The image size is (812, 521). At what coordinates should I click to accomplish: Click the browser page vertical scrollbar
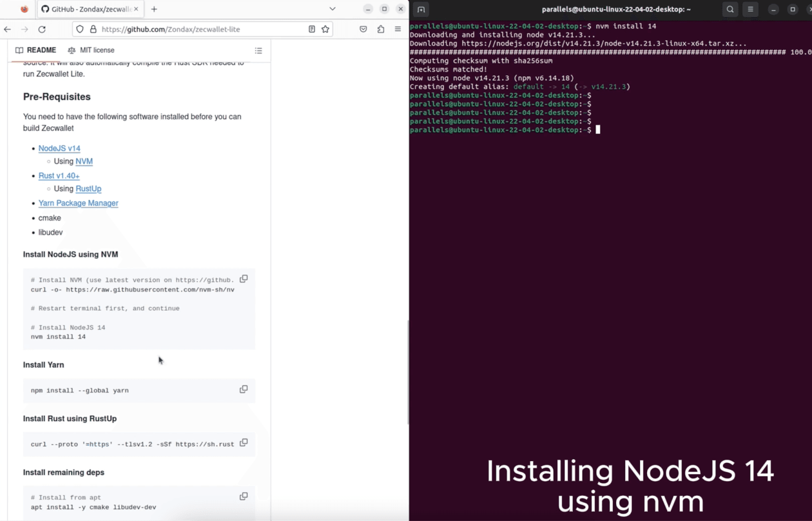(408, 372)
